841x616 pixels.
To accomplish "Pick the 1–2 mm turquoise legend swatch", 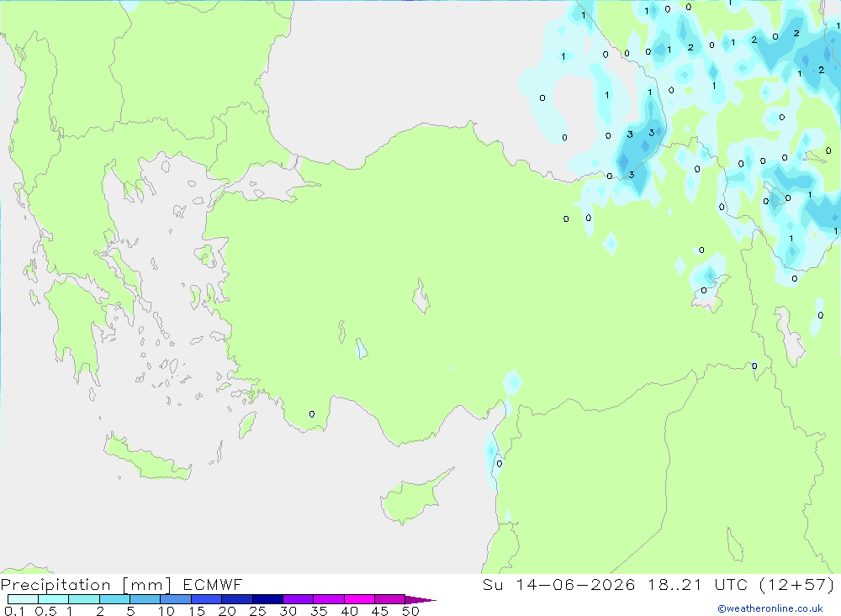I will click(84, 599).
